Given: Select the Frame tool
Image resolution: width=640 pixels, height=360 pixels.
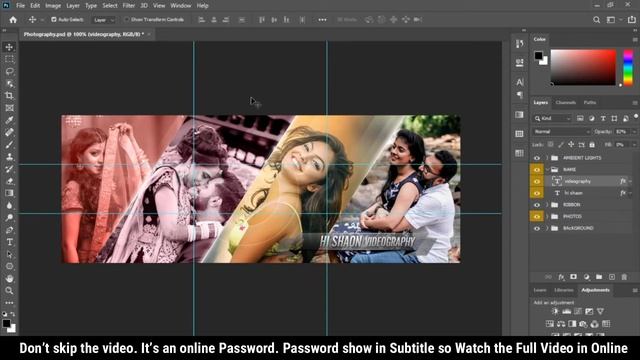Looking at the screenshot, I should 9,108.
